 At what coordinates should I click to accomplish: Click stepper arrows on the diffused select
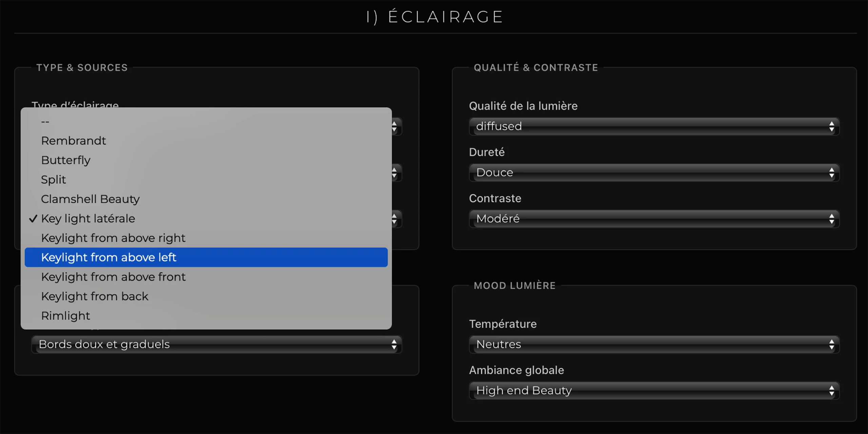point(831,126)
